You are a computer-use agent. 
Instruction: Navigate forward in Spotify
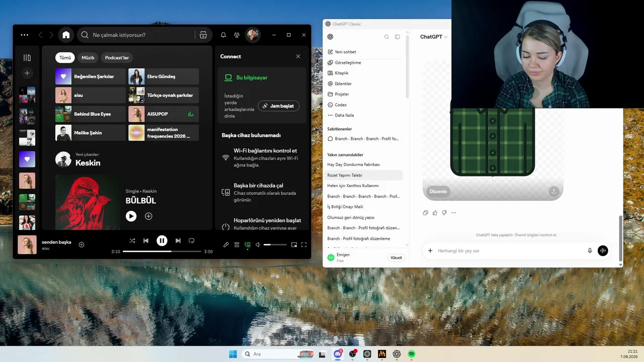pyautogui.click(x=51, y=35)
